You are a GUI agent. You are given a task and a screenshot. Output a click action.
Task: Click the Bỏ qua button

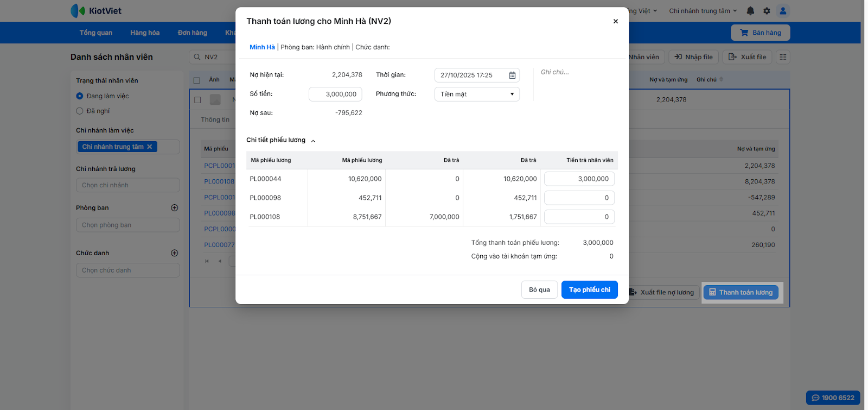pyautogui.click(x=539, y=290)
